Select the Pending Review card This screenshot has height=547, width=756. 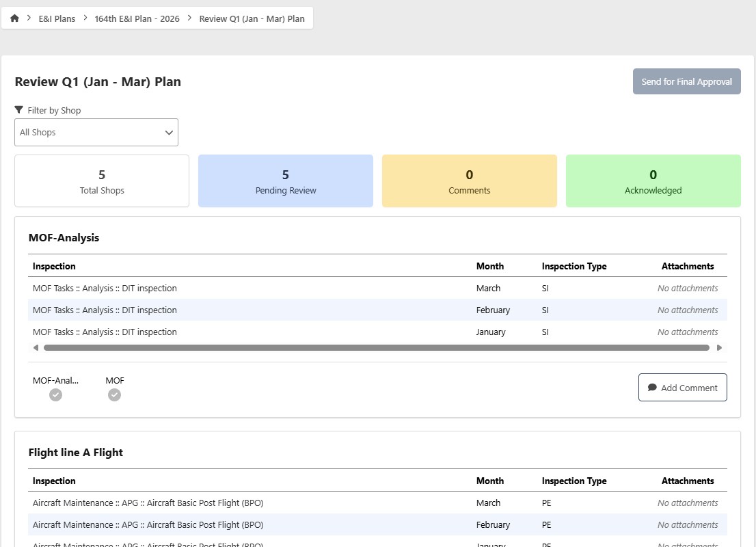pyautogui.click(x=286, y=181)
